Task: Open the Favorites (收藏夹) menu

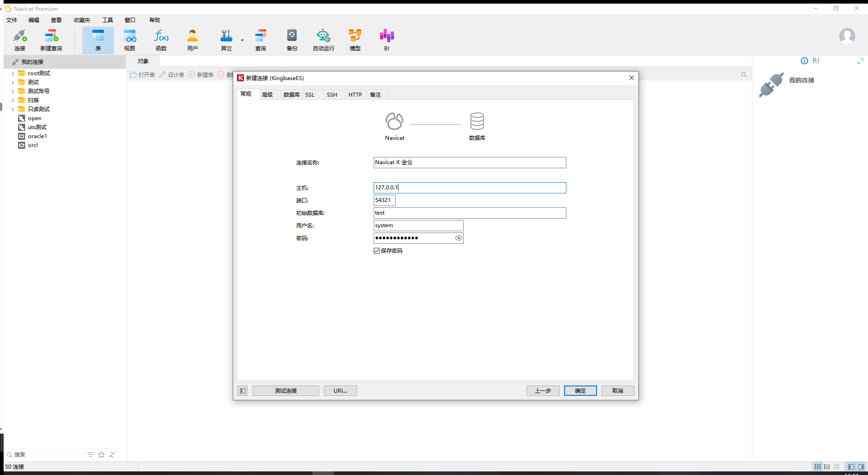Action: (x=82, y=20)
